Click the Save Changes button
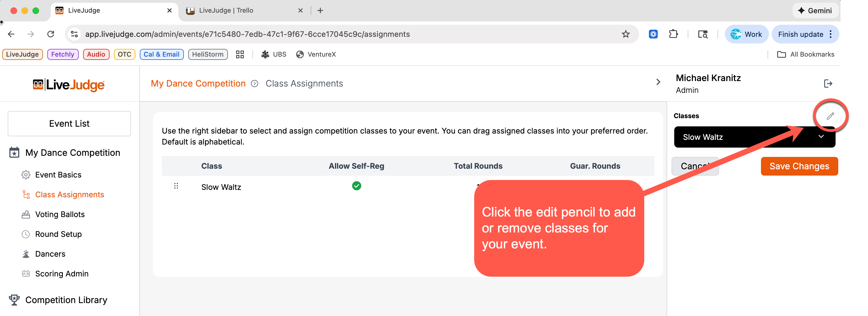The width and height of the screenshot is (868, 316). pyautogui.click(x=799, y=166)
